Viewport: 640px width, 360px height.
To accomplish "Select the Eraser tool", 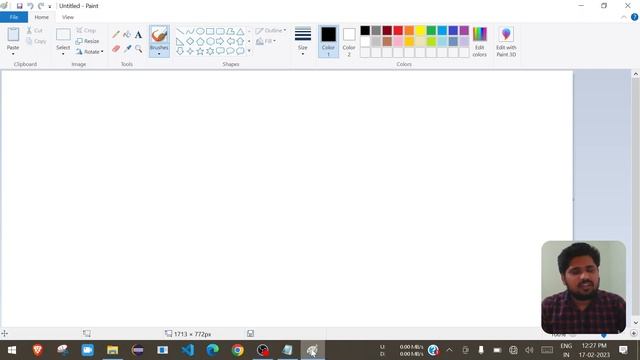I will pyautogui.click(x=116, y=49).
